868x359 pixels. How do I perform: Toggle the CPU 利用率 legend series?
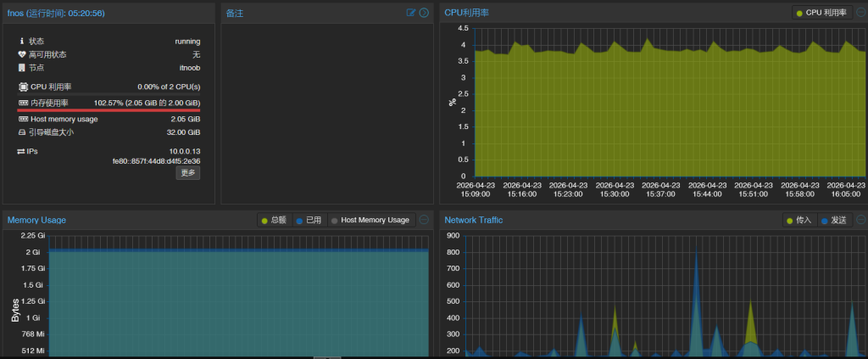[x=822, y=13]
